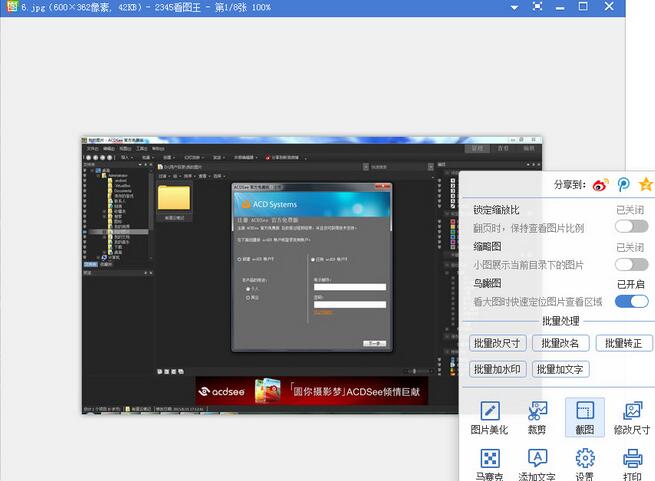Click the 批量改尺寸 batch resize button
Image resolution: width=655 pixels, height=481 pixels.
[x=497, y=343]
